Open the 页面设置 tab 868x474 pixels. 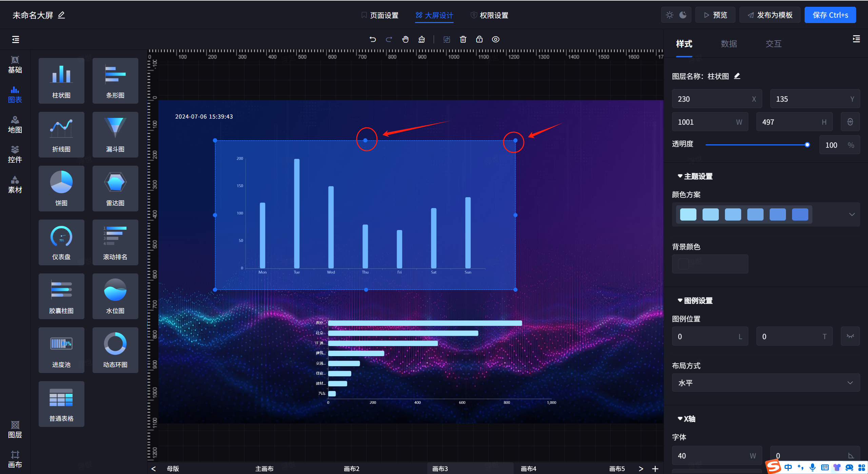coord(380,15)
